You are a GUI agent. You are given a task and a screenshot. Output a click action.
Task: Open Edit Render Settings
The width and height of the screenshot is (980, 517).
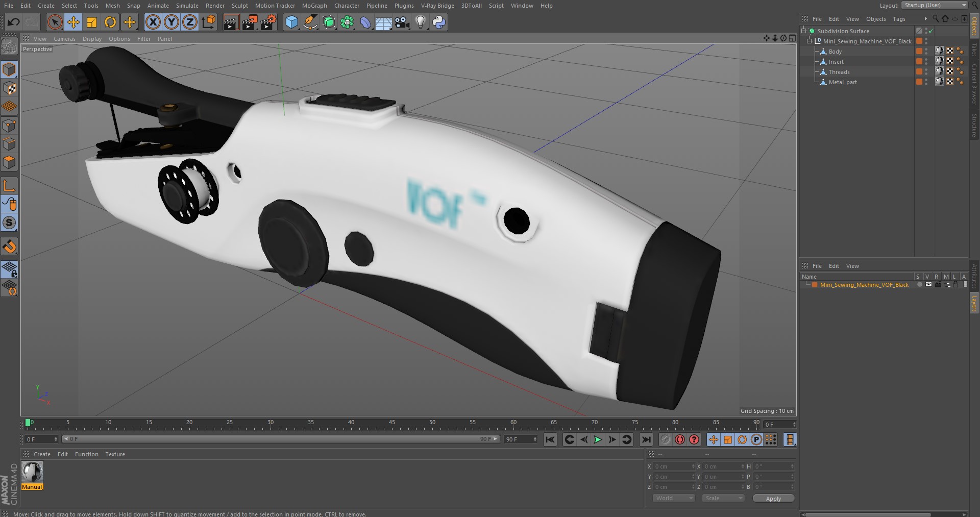point(268,22)
